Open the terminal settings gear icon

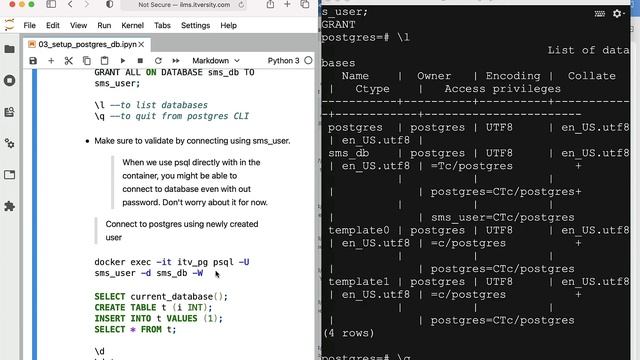tap(617, 14)
